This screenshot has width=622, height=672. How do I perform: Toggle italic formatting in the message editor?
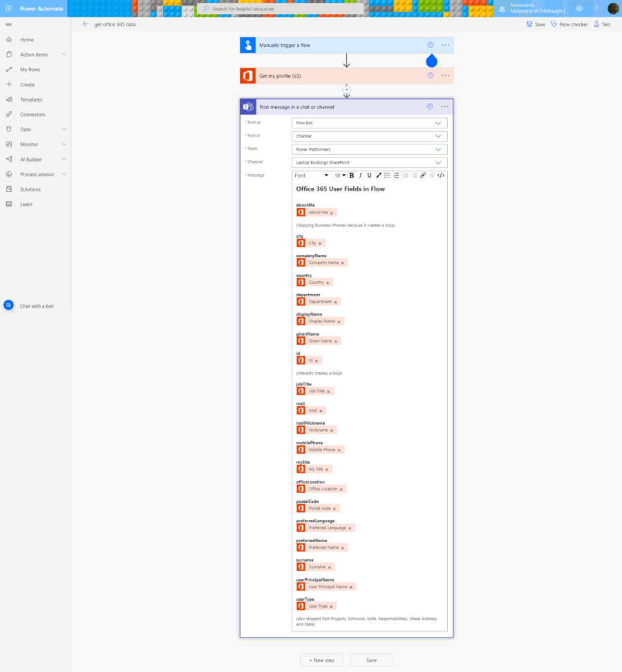[x=360, y=175]
